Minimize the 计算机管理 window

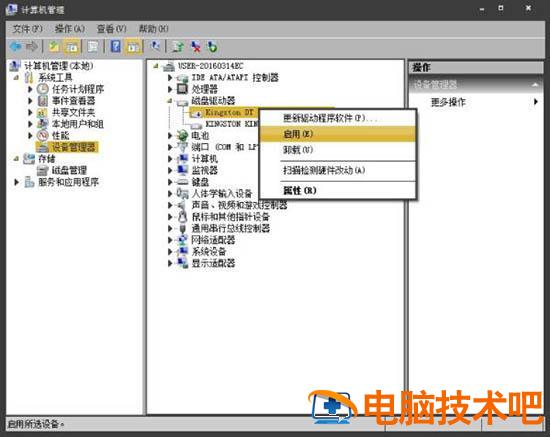[482, 8]
